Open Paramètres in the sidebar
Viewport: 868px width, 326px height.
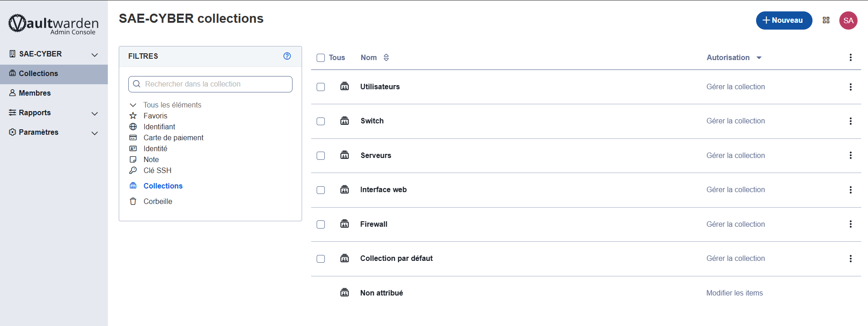(38, 132)
